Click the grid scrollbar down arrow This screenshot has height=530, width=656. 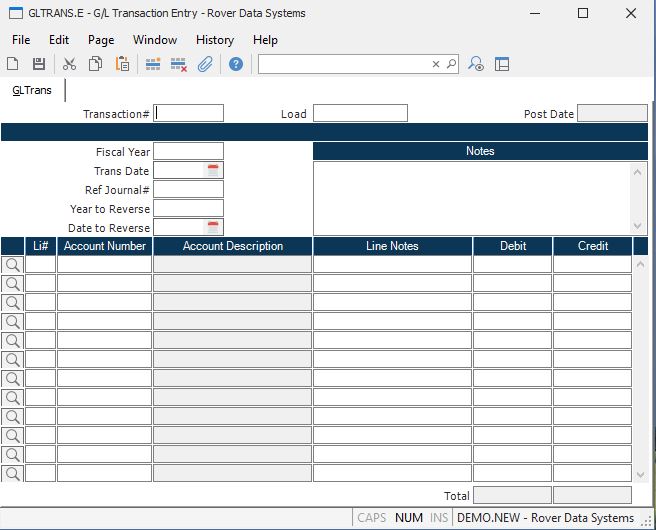641,474
